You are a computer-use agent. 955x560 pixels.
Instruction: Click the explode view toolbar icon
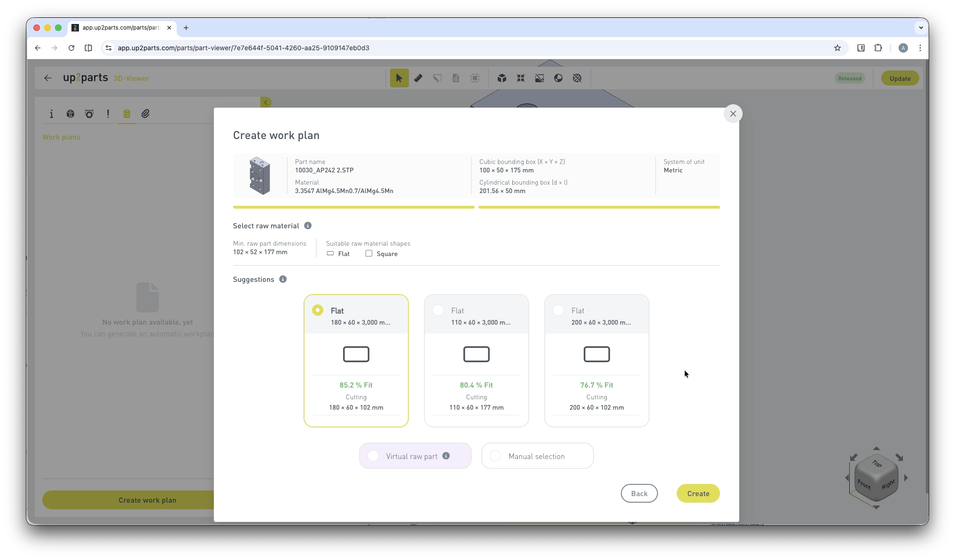(x=521, y=78)
